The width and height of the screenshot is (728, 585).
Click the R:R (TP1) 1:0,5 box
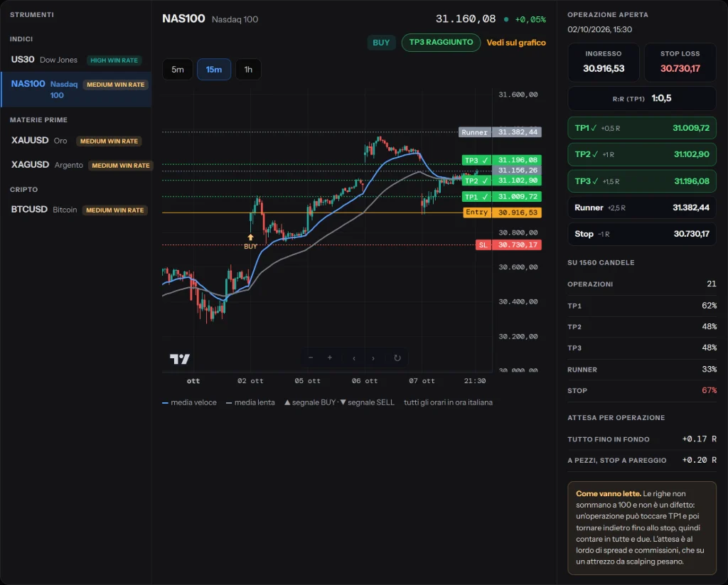[x=642, y=98]
